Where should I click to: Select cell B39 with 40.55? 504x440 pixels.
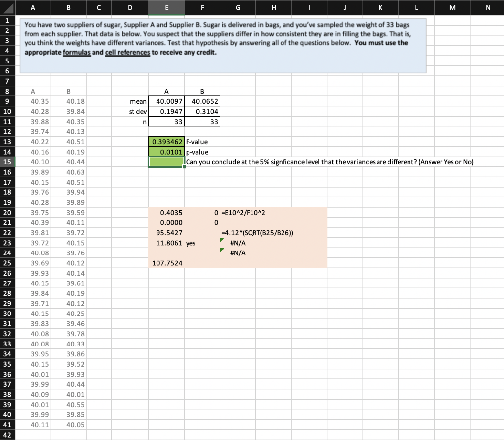[69, 405]
